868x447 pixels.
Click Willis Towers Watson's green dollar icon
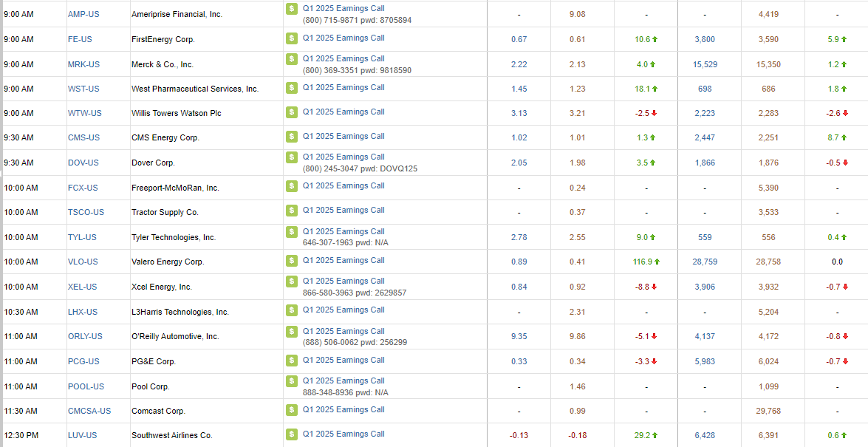point(292,112)
